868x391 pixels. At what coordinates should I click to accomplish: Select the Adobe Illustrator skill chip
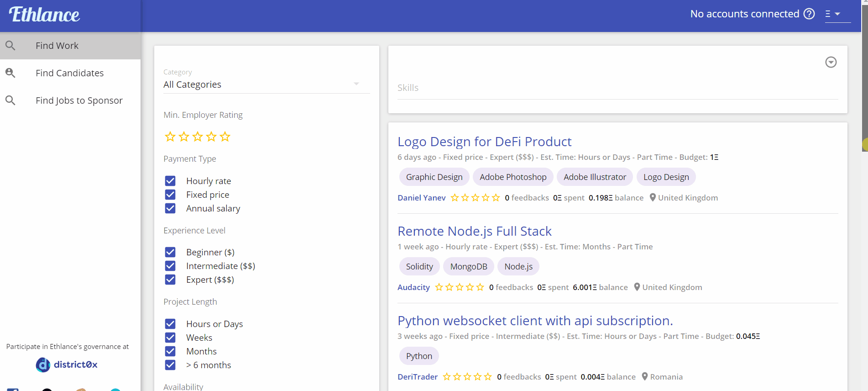click(x=595, y=177)
